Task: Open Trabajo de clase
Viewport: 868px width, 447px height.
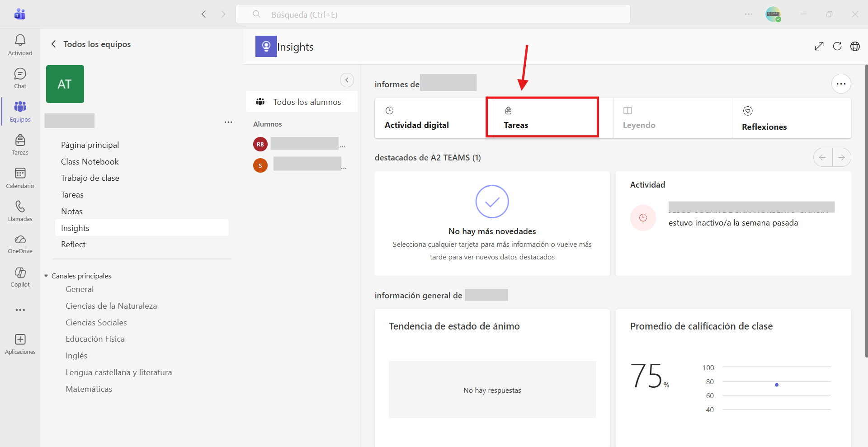Action: coord(90,178)
